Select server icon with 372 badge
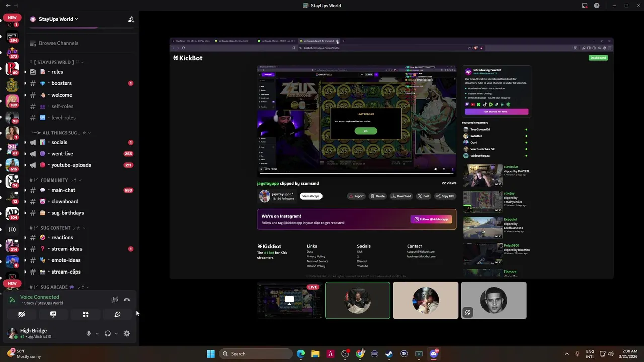The image size is (644, 362). click(x=12, y=53)
